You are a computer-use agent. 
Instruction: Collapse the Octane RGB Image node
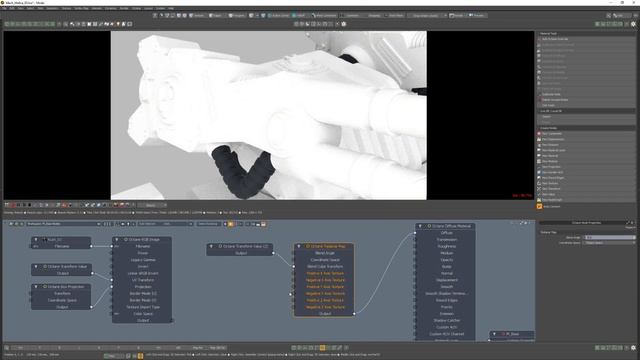117,240
